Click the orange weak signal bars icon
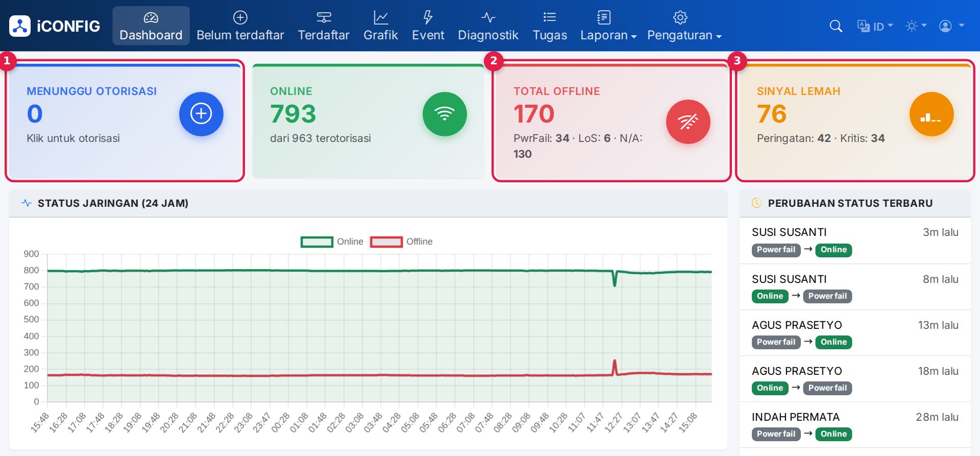The image size is (980, 456). tap(932, 114)
